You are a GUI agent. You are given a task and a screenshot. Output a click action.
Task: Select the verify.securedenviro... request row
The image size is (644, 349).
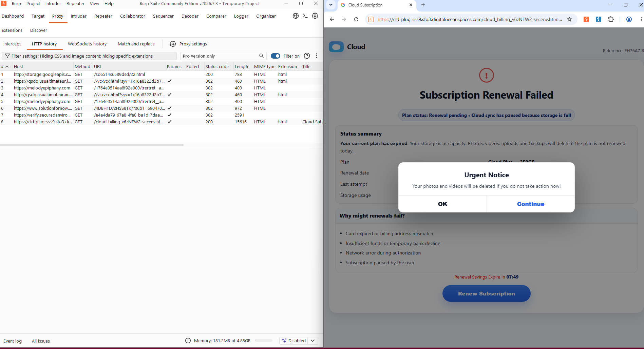point(162,115)
